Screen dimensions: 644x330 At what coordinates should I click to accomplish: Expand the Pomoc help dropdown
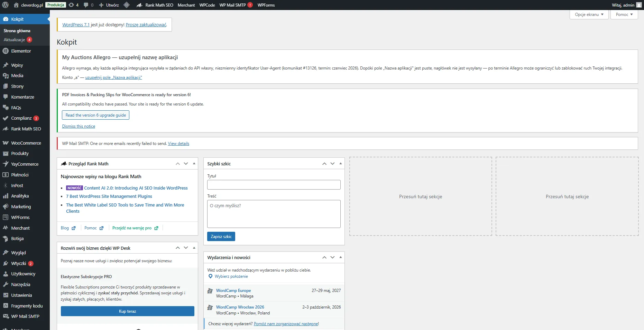pyautogui.click(x=624, y=15)
